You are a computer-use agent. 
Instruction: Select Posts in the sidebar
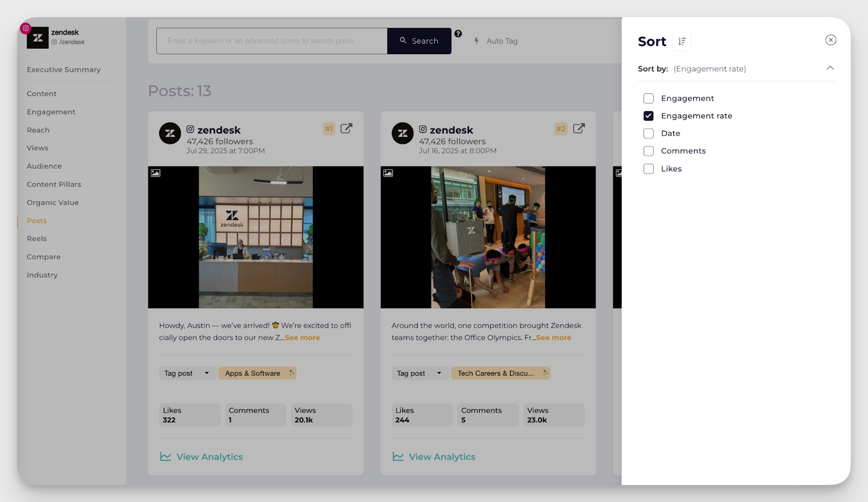(x=37, y=221)
